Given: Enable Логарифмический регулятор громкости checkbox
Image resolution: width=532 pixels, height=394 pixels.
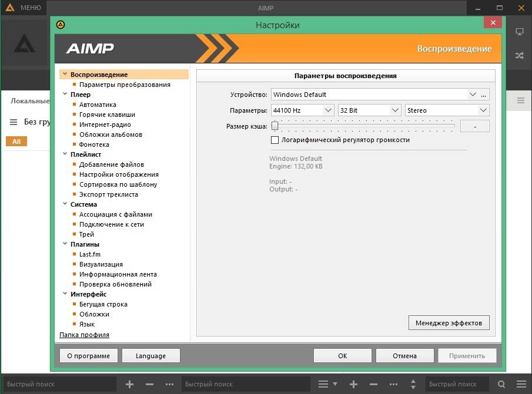Looking at the screenshot, I should coord(275,140).
